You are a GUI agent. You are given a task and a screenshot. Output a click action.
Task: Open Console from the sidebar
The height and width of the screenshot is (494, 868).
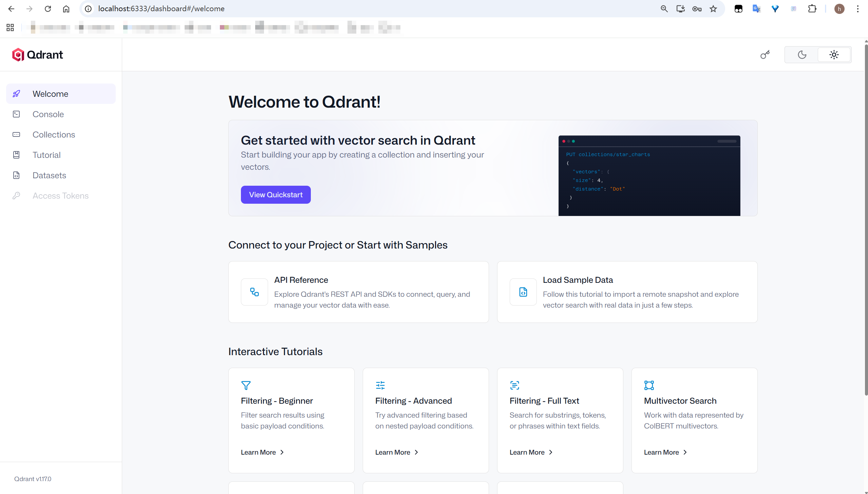coord(48,114)
